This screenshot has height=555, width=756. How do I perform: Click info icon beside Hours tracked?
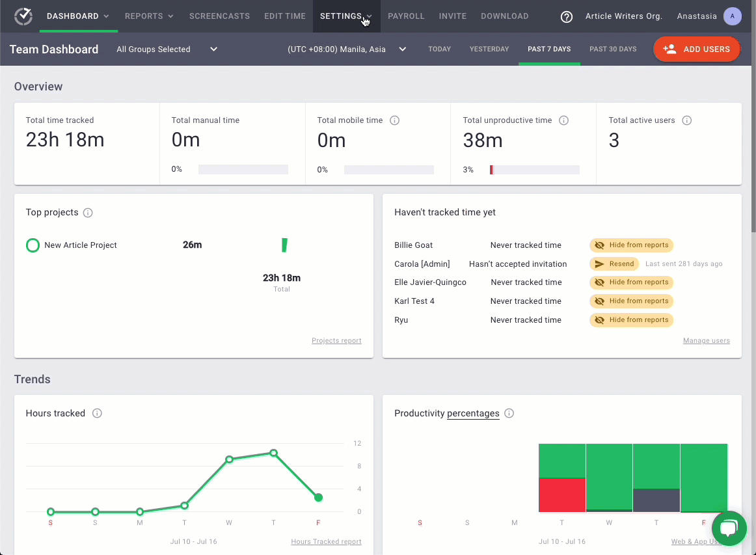click(x=97, y=413)
